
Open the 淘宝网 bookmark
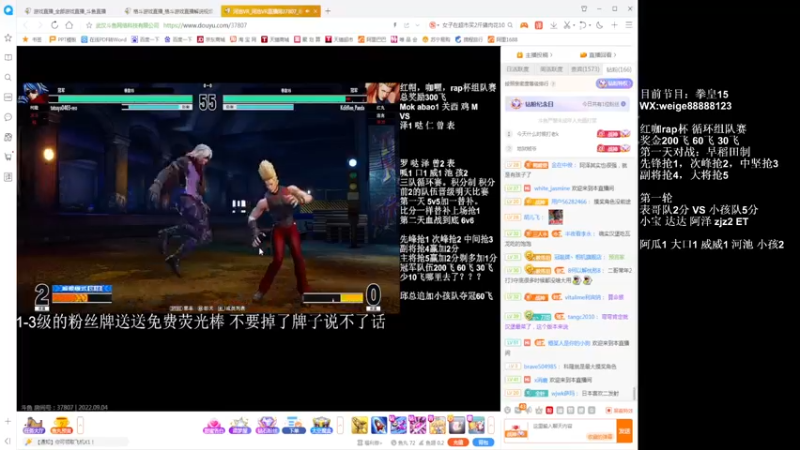[x=243, y=39]
